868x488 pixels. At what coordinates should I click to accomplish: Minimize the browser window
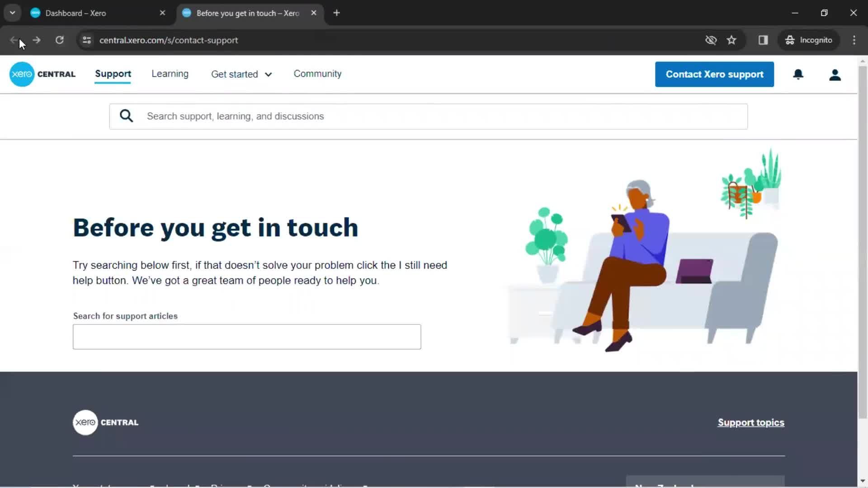(795, 13)
